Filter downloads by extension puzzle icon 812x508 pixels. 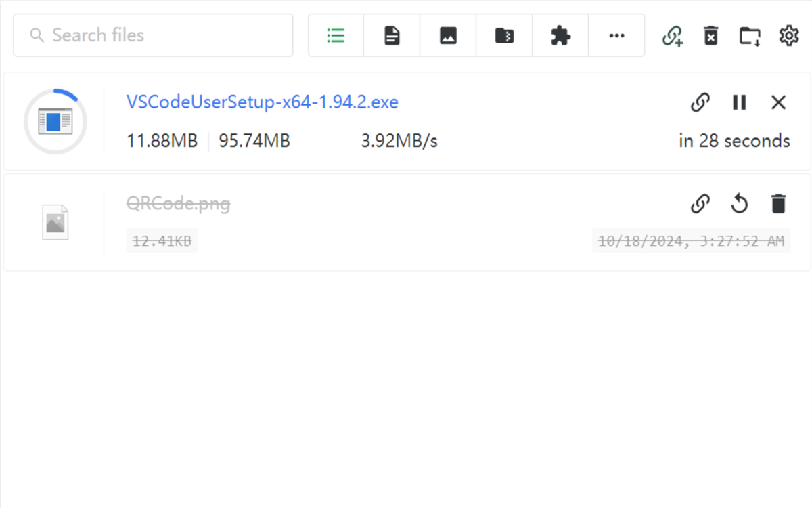[x=560, y=35]
